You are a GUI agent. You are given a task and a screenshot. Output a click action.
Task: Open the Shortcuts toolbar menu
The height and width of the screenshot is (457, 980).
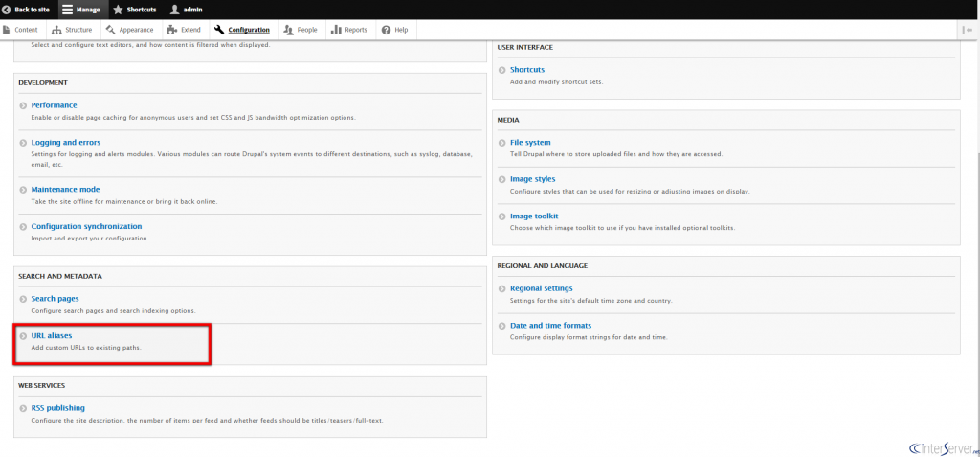click(x=134, y=10)
